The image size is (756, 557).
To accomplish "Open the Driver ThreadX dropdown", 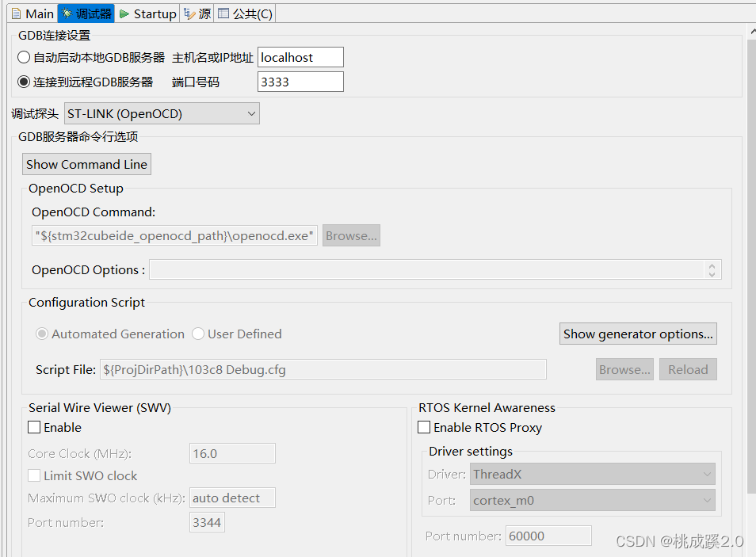I will point(593,474).
